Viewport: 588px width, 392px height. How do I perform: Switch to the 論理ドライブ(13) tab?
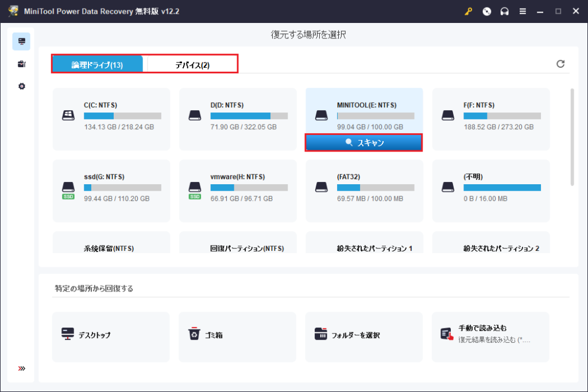coord(97,65)
